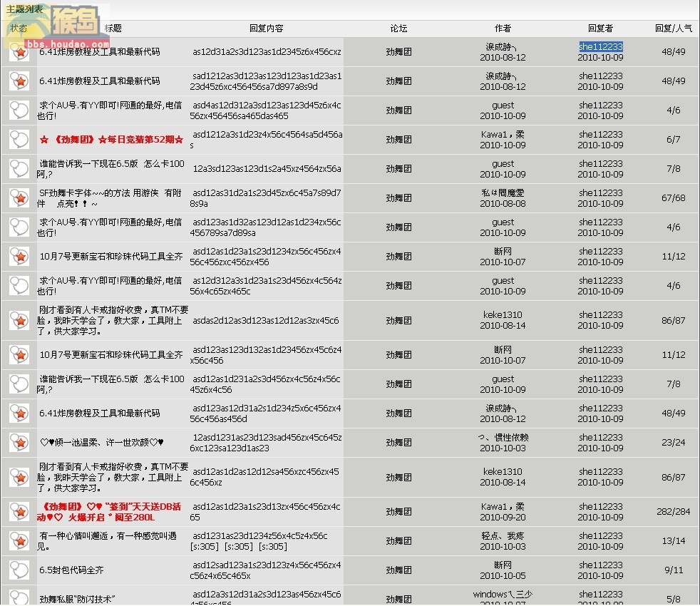Viewport: 700px width, 606px height.
Task: Open the topic ☆《劲舞团》☆每日竞猜第52期☆
Action: tap(111, 140)
